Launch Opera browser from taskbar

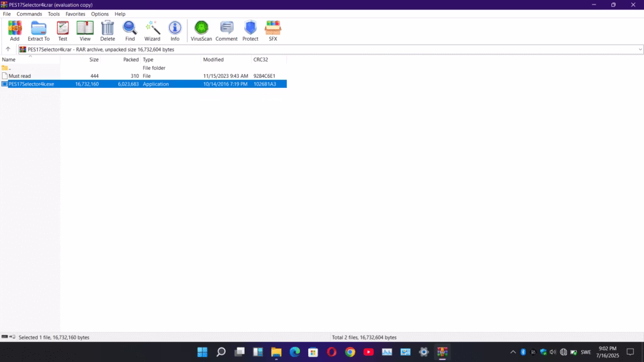331,352
